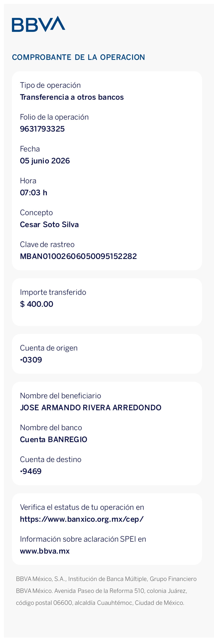Viewport: 214px width, 644px height.
Task: Click the concept Cesar Soto Silva
Action: (x=49, y=225)
